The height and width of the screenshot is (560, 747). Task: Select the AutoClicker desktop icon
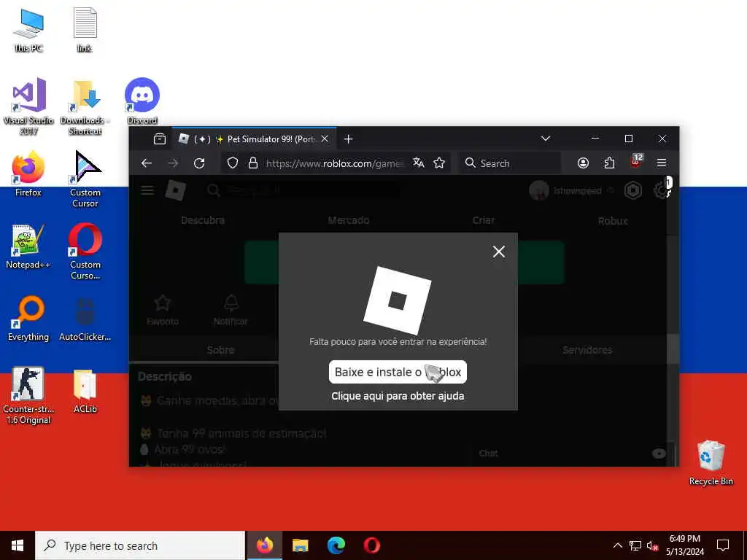[x=85, y=318]
